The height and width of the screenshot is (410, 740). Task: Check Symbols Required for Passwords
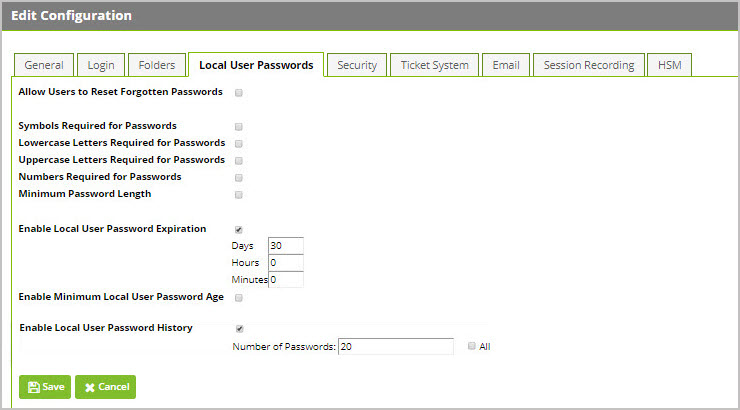[239, 127]
